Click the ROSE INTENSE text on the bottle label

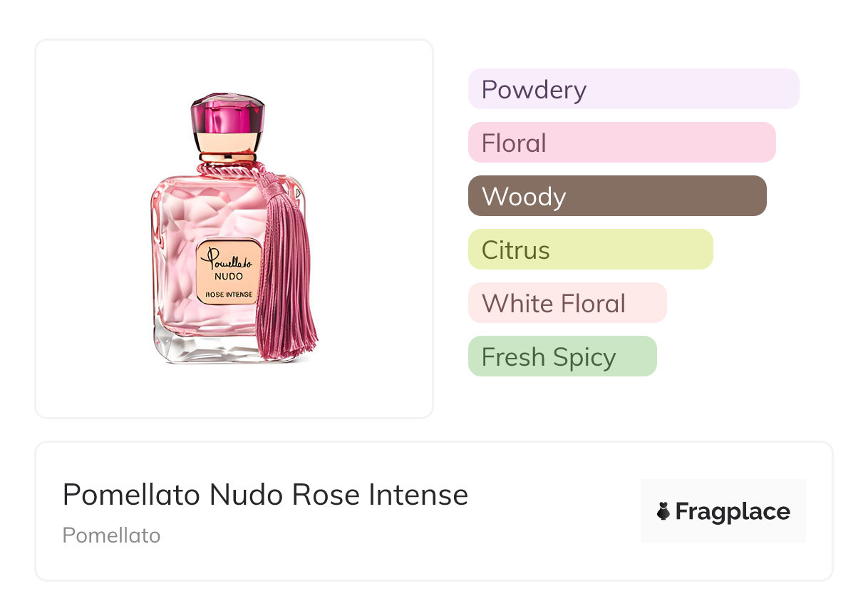pyautogui.click(x=227, y=293)
